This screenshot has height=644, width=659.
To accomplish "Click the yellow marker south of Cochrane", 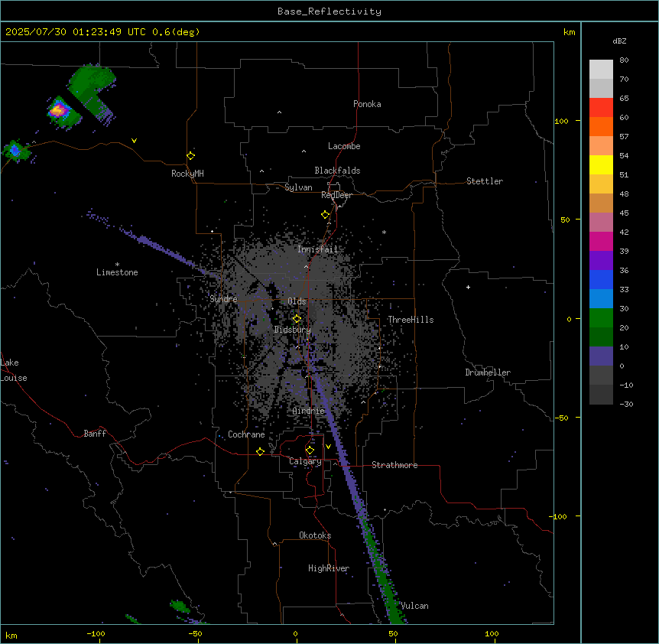I will (260, 451).
